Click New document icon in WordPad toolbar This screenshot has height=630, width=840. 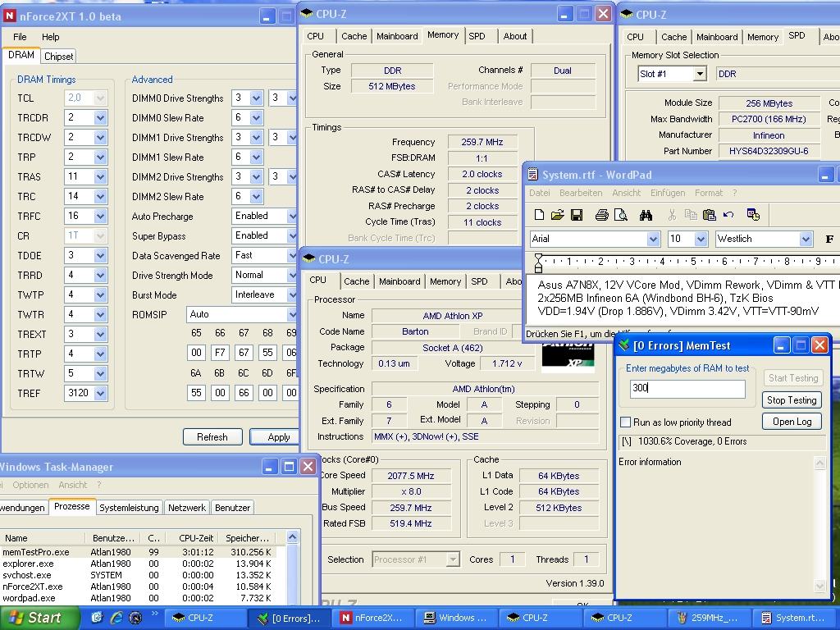(x=540, y=215)
